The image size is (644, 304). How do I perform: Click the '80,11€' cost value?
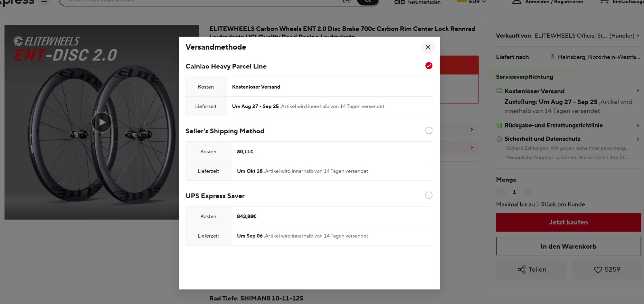click(x=245, y=152)
